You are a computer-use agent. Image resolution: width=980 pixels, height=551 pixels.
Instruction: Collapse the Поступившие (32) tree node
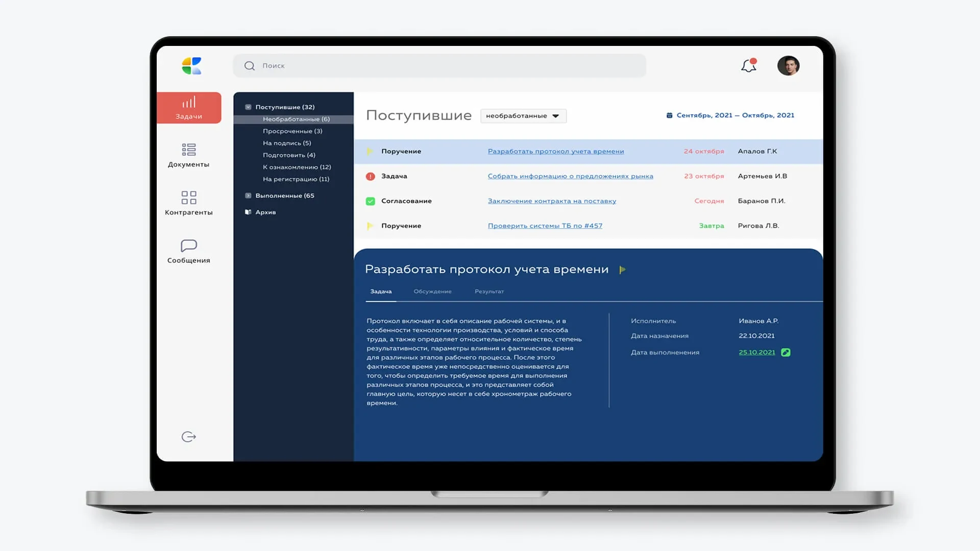[x=248, y=107]
